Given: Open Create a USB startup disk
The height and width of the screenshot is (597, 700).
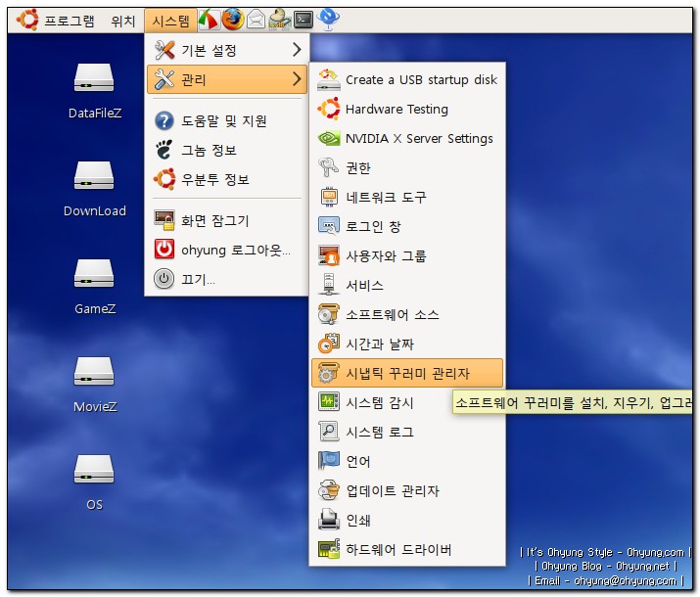Looking at the screenshot, I should click(x=407, y=80).
